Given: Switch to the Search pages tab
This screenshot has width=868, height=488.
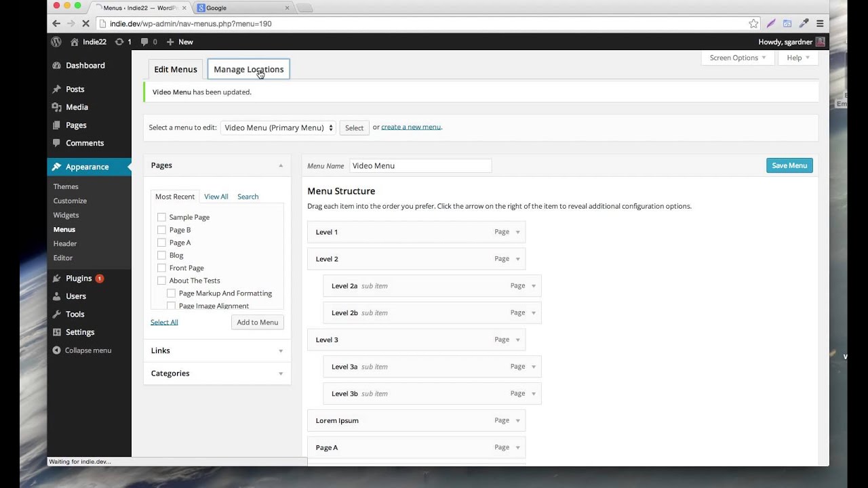Looking at the screenshot, I should tap(248, 197).
